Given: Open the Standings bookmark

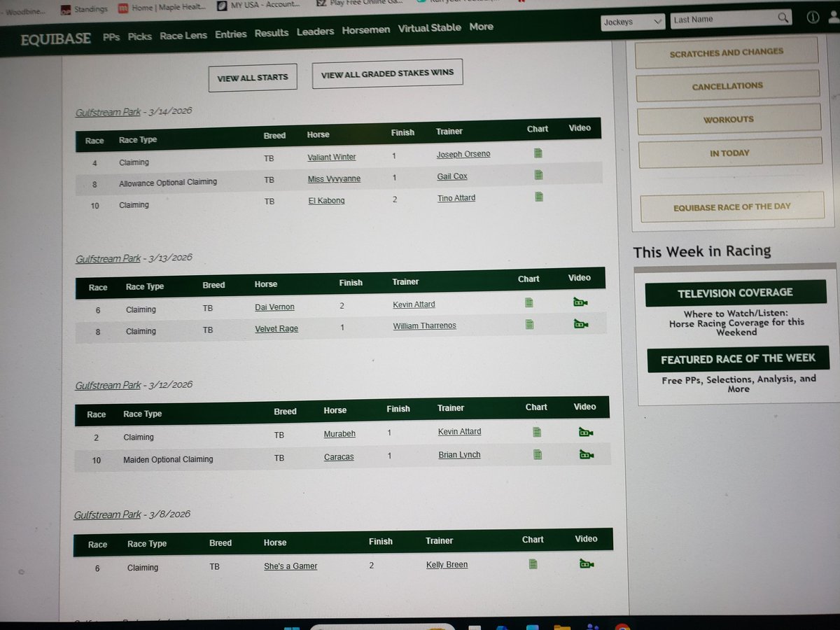Looking at the screenshot, I should click(85, 9).
